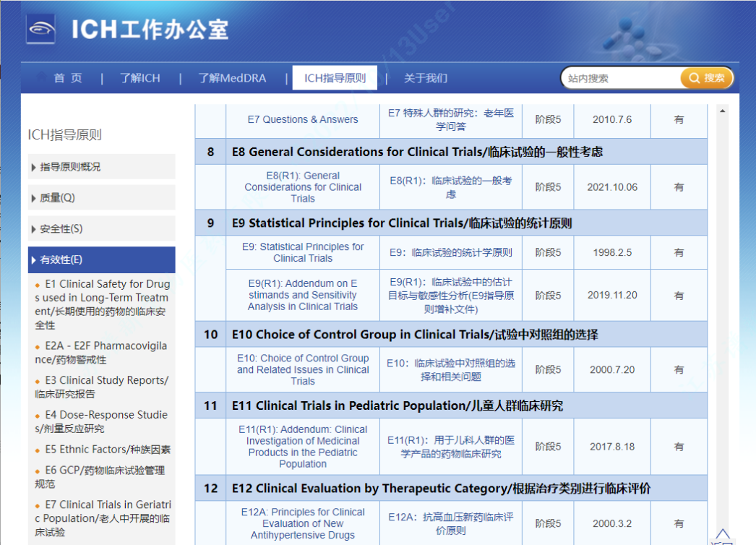The width and height of the screenshot is (756, 545).
Task: Collapse the 有效性(E) sidebar section
Action: coord(102,259)
